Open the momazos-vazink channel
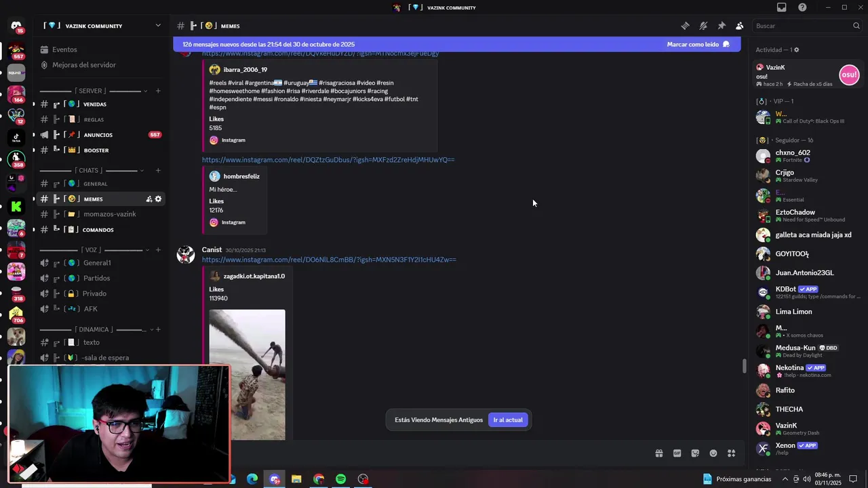This screenshot has width=868, height=488. 101,214
